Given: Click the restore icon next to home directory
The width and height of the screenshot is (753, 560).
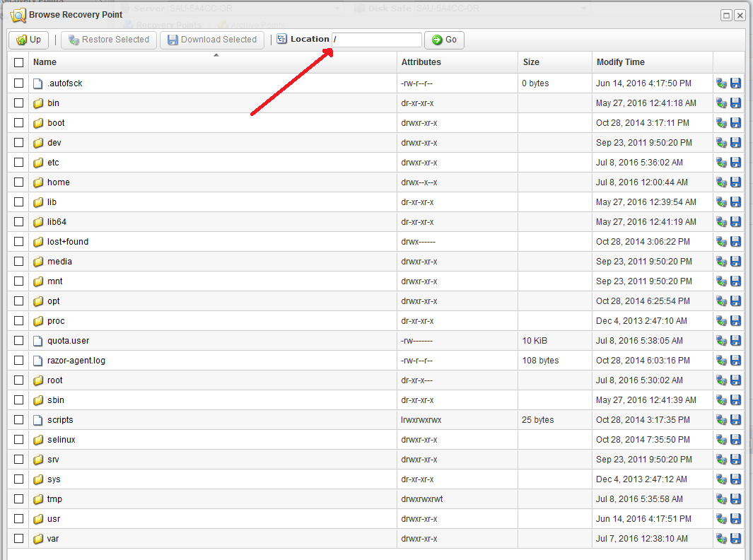Looking at the screenshot, I should 722,182.
